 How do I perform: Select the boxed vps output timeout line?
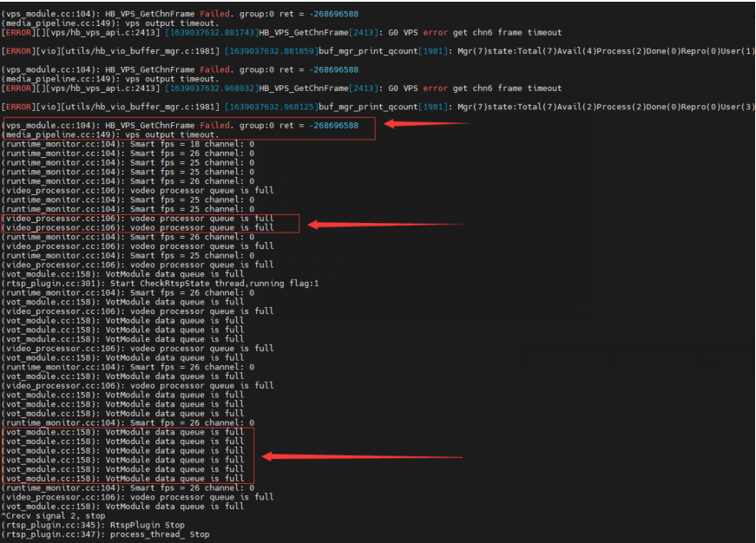pyautogui.click(x=111, y=134)
